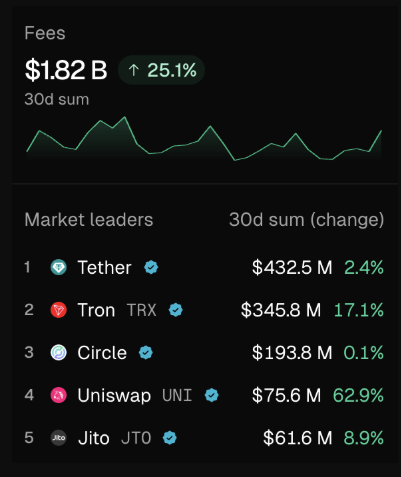Click the $1.82 B total fees value
This screenshot has height=477, width=401.
pyautogui.click(x=66, y=70)
